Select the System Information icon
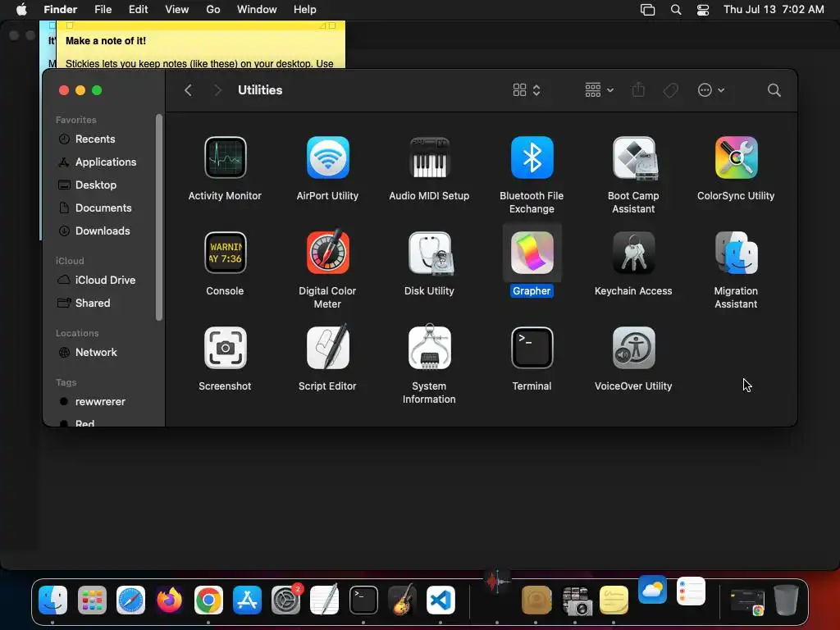840x630 pixels. click(x=429, y=347)
